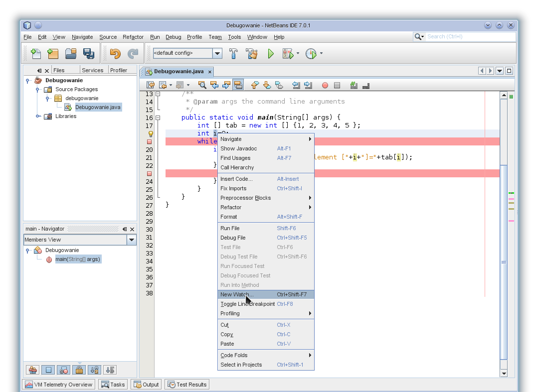This screenshot has height=392, width=538.
Task: Click Find Next Occurrence icon
Action: point(226,85)
